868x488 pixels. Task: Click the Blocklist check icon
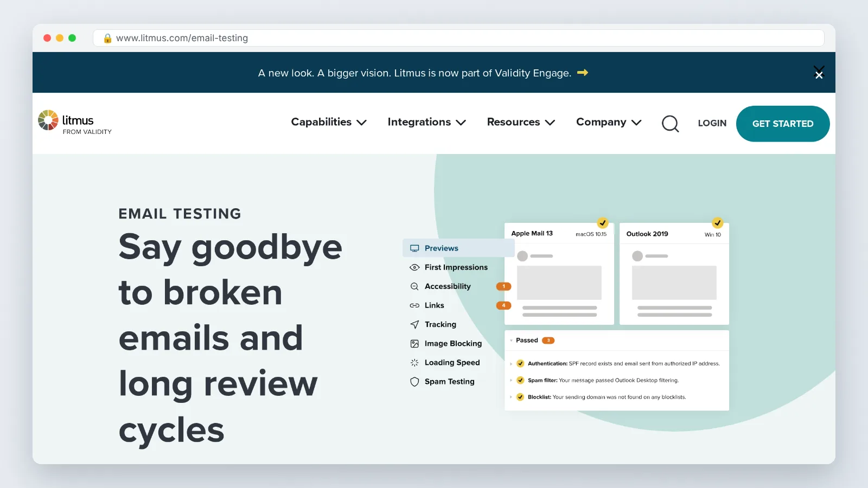tap(520, 397)
